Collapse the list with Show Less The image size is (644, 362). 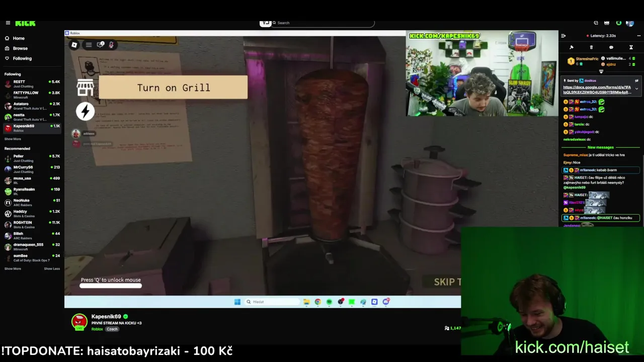[x=52, y=269]
